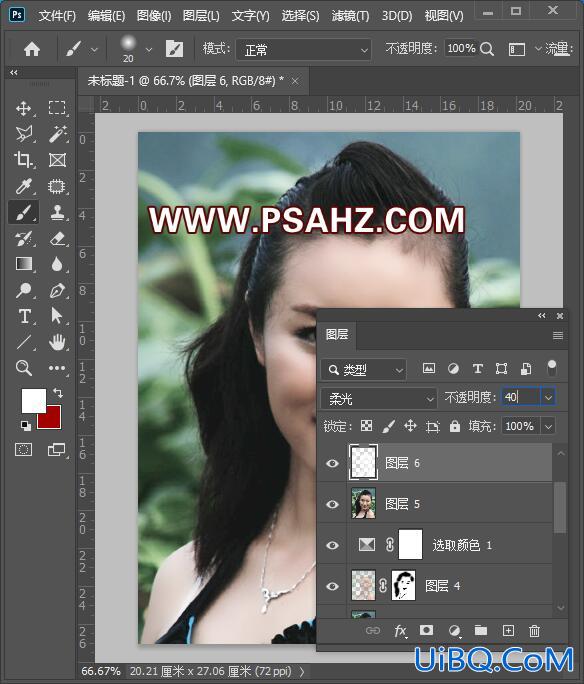
Task: Toggle lock all padlock icon
Action: [455, 426]
